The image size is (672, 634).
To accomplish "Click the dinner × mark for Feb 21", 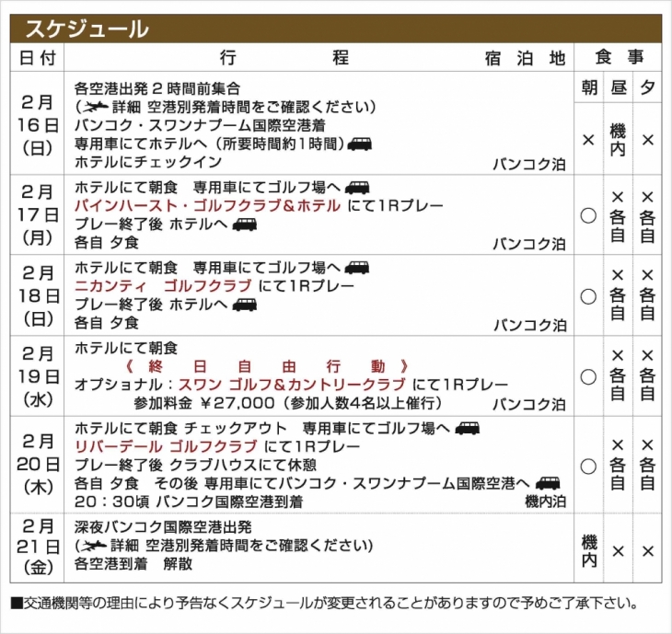I will pos(647,551).
